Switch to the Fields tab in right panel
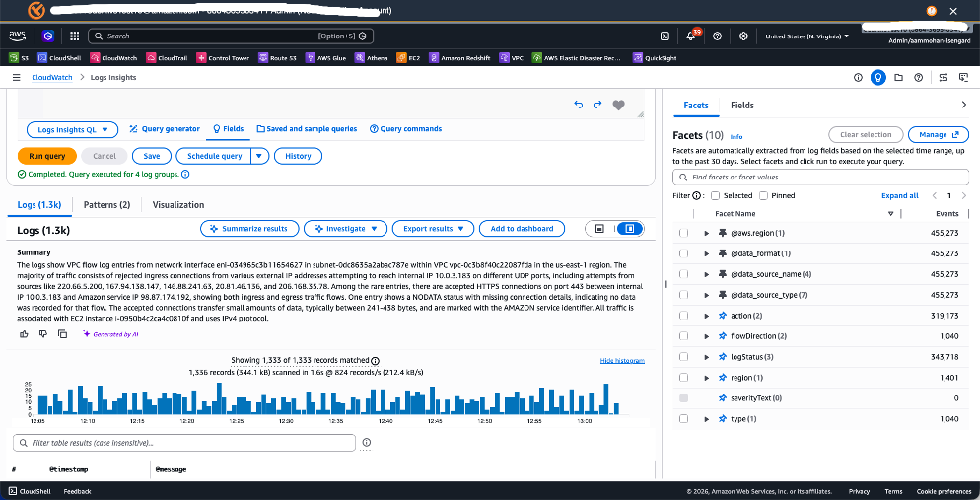980x501 pixels. click(x=741, y=106)
